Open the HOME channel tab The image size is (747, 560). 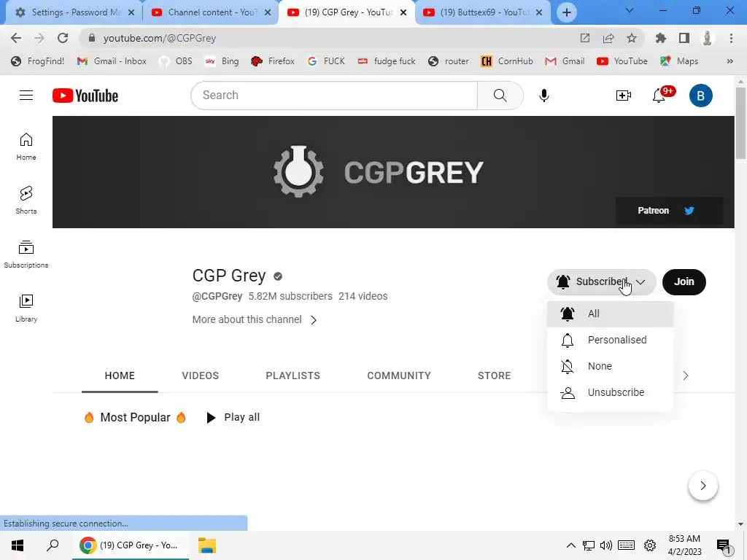(120, 376)
